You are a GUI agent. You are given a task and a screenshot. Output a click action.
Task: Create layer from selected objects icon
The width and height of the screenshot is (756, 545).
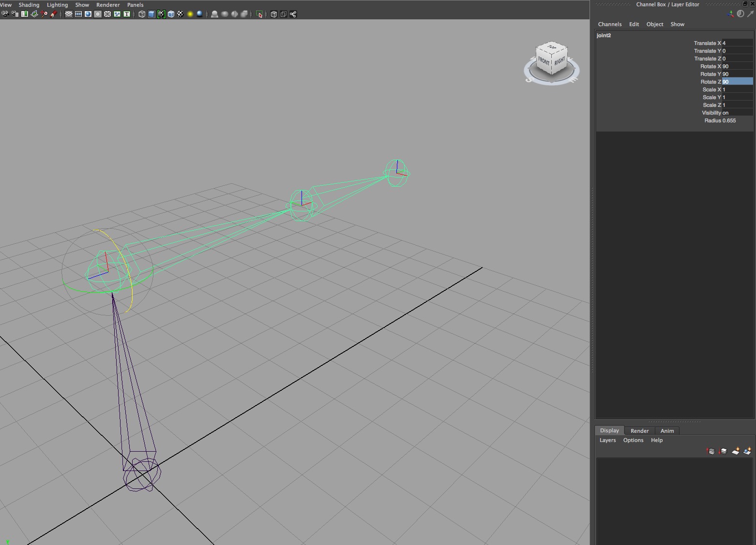coord(747,451)
